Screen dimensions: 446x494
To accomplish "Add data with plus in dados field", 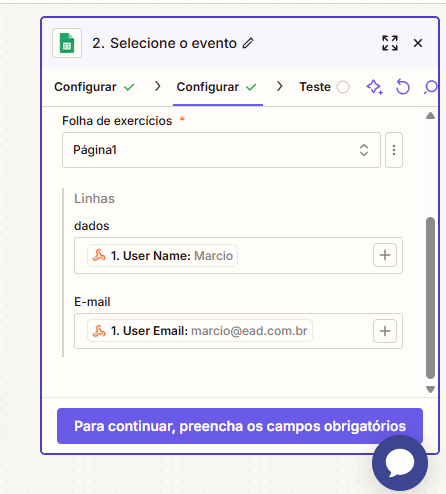I will coord(385,255).
